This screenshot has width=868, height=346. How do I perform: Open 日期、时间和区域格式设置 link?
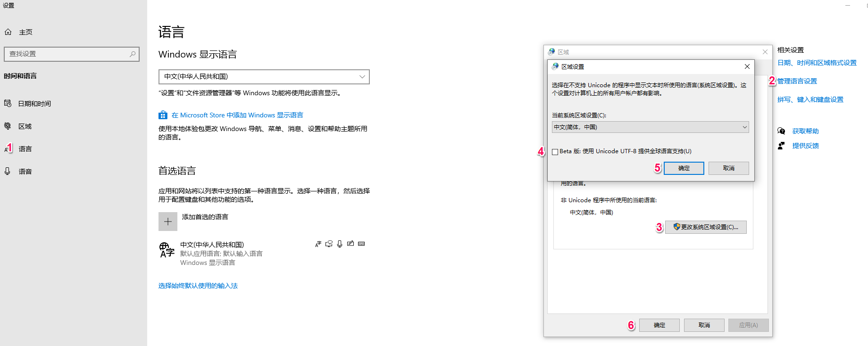tap(817, 63)
